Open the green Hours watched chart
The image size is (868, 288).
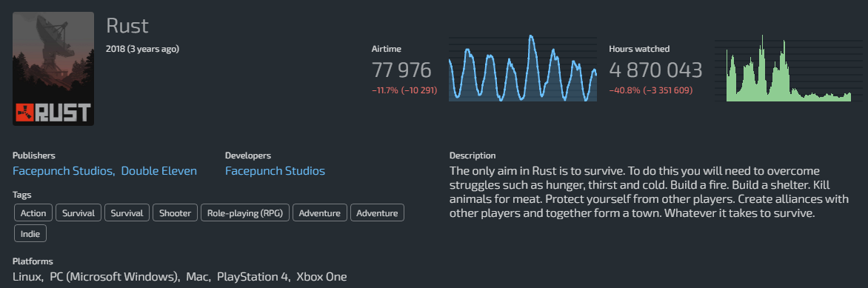[783, 69]
